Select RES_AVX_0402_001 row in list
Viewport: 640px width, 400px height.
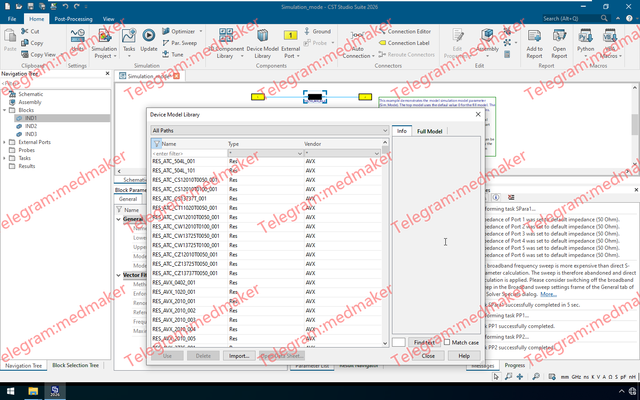point(267,282)
